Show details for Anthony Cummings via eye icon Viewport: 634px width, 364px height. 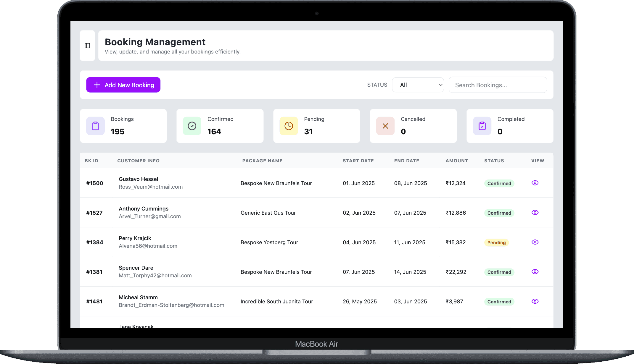pos(535,212)
